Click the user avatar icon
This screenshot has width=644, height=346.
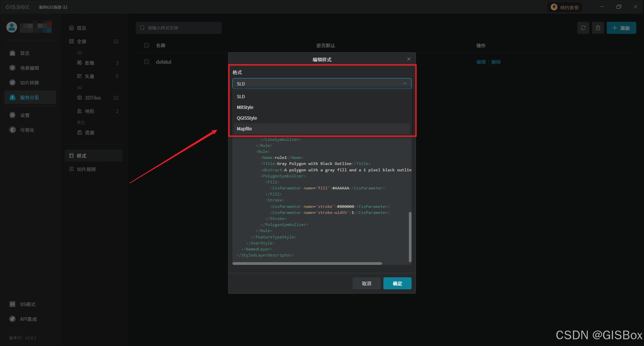click(12, 27)
